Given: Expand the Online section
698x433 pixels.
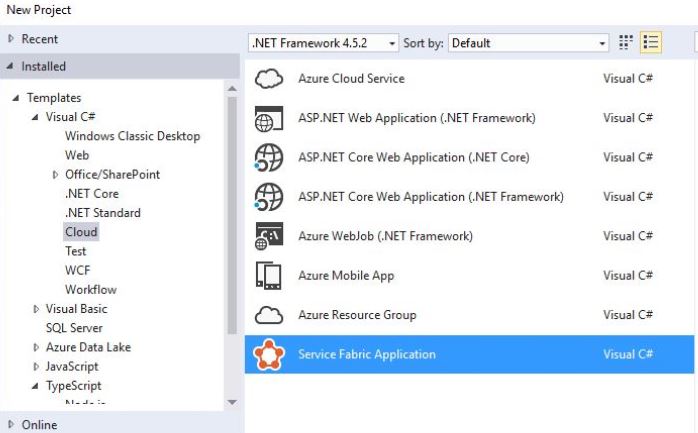Looking at the screenshot, I should [x=11, y=425].
